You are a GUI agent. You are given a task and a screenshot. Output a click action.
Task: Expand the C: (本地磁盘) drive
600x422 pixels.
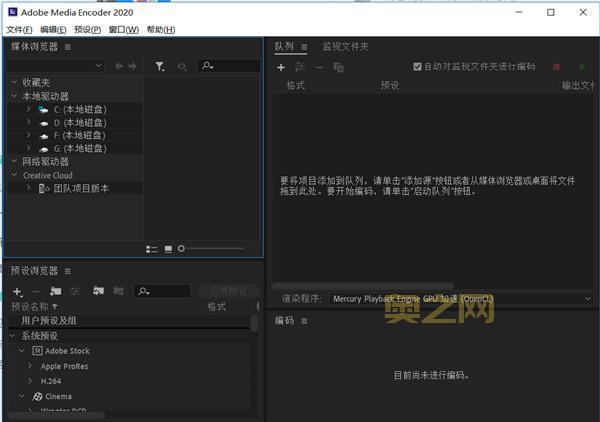pos(28,109)
